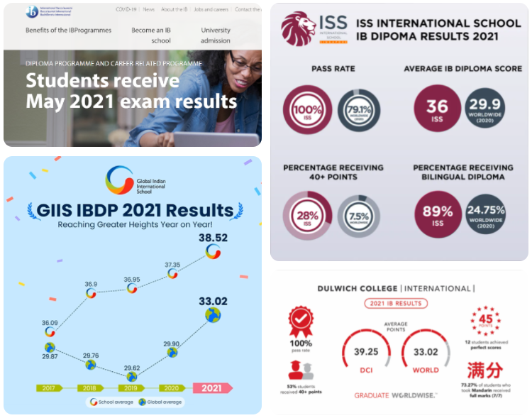Select the 36.95 school average marker
Image resolution: width=532 pixels, height=418 pixels.
tap(132, 288)
